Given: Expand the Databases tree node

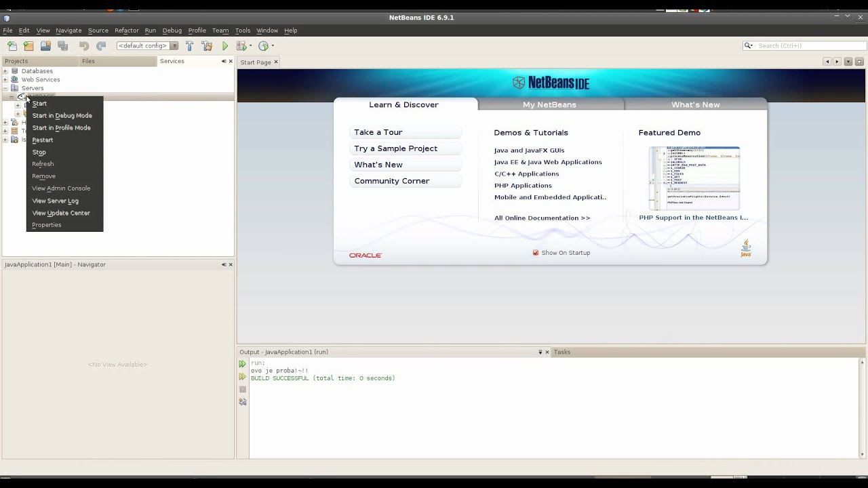Looking at the screenshot, I should [x=5, y=71].
